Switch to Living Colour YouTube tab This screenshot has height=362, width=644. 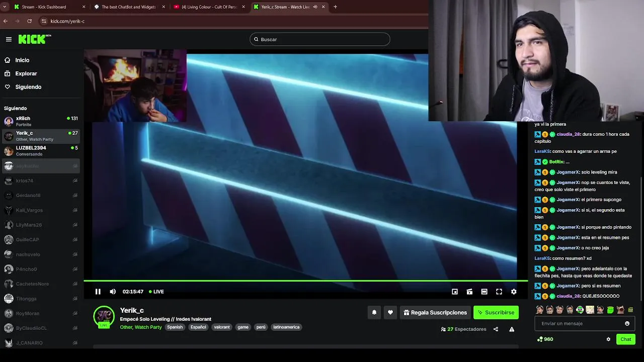[x=209, y=7]
